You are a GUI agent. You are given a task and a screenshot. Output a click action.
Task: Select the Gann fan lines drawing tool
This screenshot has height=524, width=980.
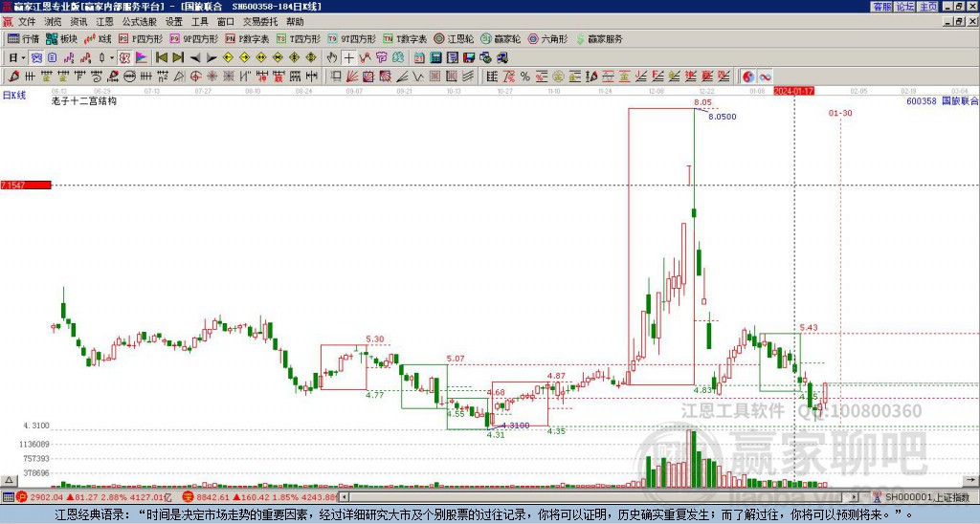(x=352, y=76)
